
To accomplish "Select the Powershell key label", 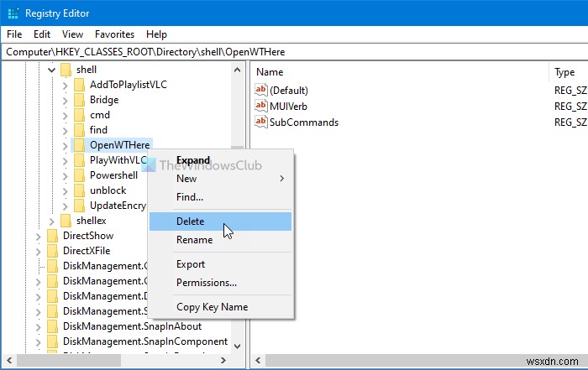I will pyautogui.click(x=113, y=175).
